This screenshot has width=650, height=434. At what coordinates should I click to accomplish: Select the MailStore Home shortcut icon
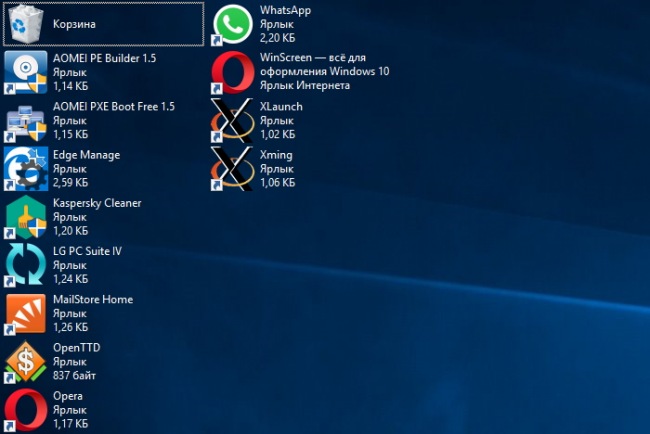point(26,314)
